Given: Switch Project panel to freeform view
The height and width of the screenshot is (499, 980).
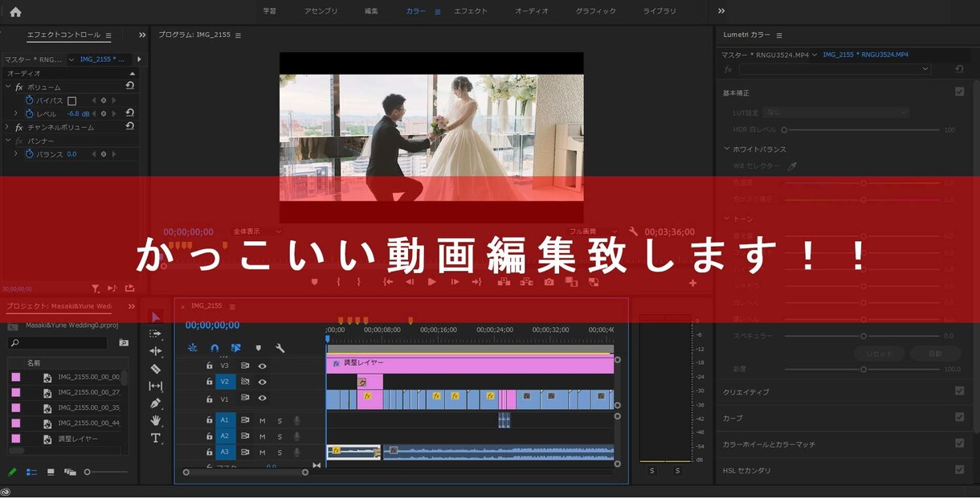Looking at the screenshot, I should (x=70, y=472).
